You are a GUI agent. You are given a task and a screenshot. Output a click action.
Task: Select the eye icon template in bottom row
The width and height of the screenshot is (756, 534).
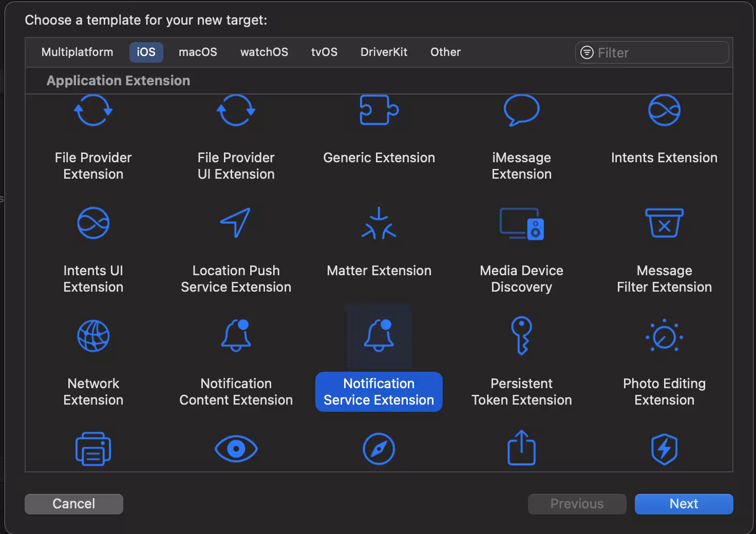(x=236, y=449)
